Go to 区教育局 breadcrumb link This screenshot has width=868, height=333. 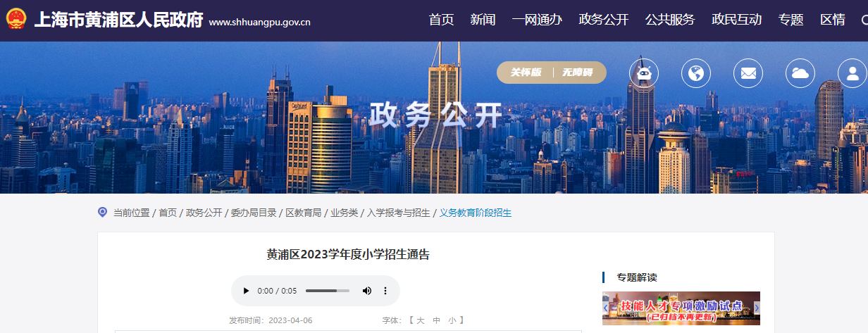pyautogui.click(x=304, y=213)
